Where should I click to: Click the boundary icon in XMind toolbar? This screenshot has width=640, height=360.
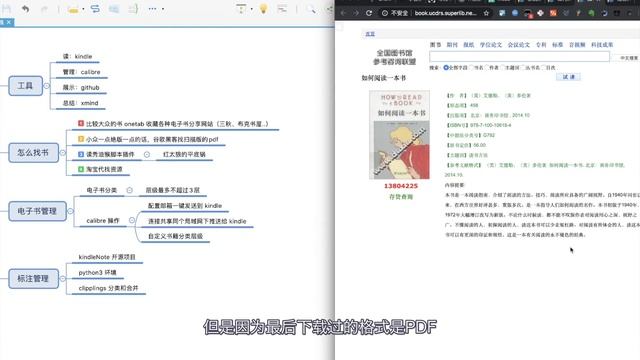(x=114, y=9)
